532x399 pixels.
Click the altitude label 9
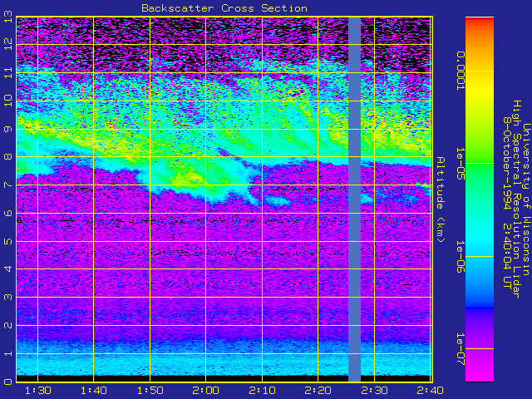[x=8, y=129]
